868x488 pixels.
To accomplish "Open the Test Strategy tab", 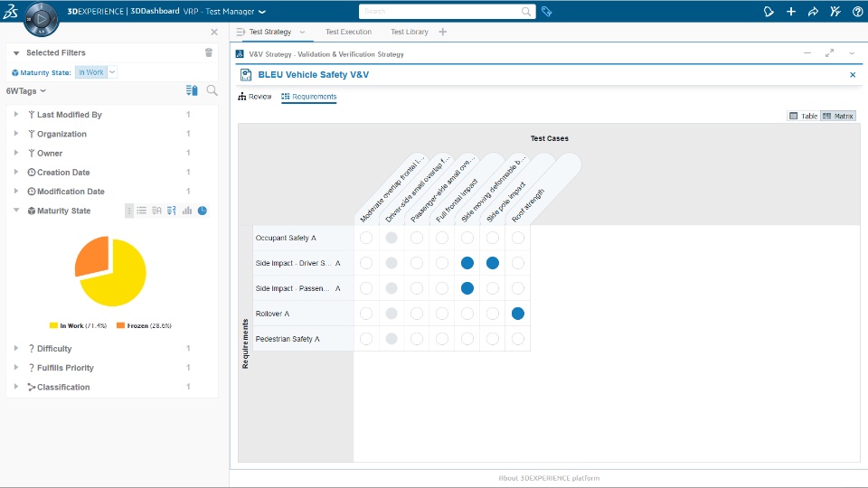I will [x=270, y=33].
